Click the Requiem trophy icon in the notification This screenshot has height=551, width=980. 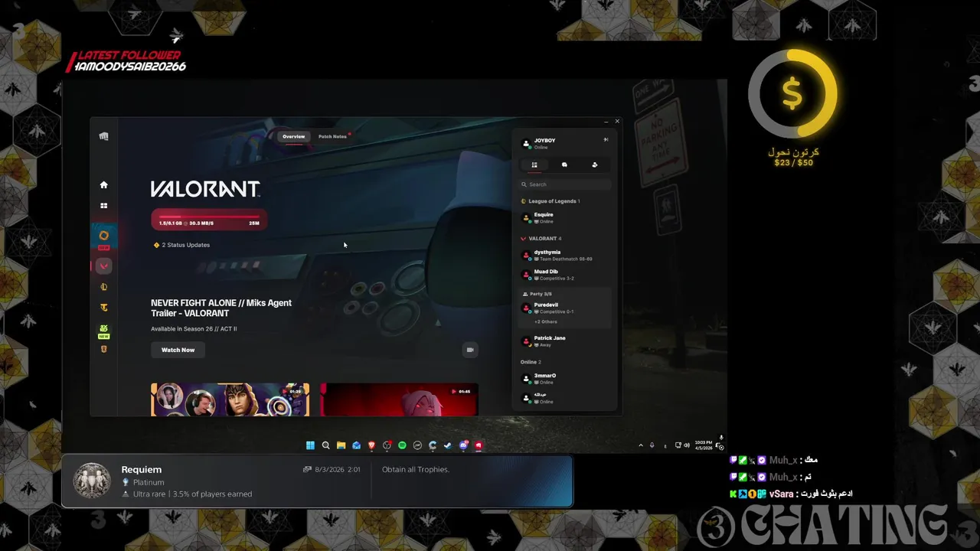tap(91, 481)
